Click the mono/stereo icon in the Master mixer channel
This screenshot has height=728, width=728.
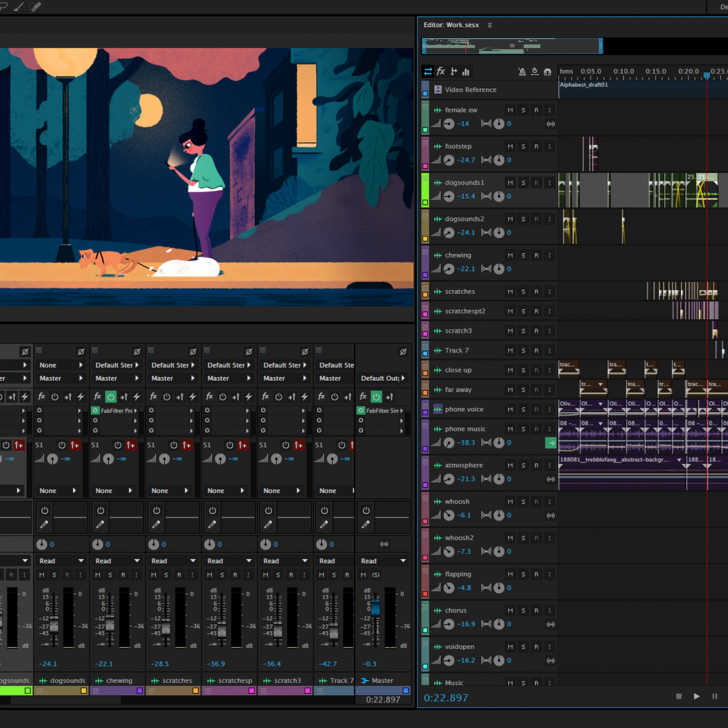point(384,544)
